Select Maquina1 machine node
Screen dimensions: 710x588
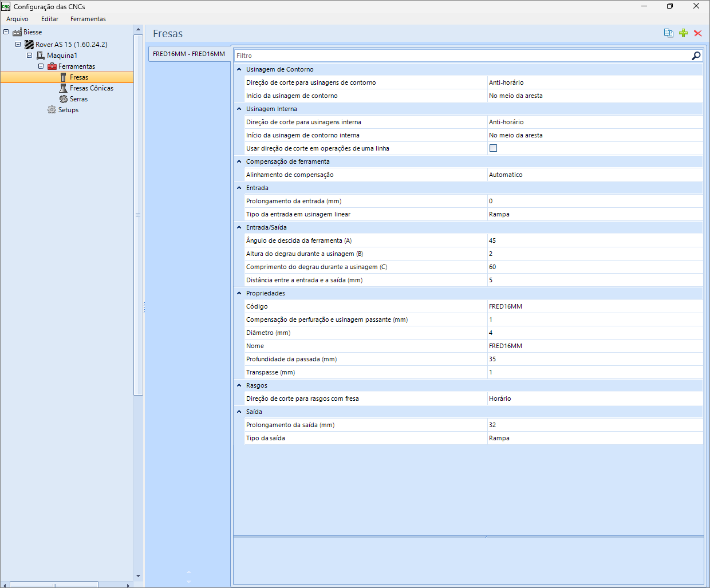61,56
